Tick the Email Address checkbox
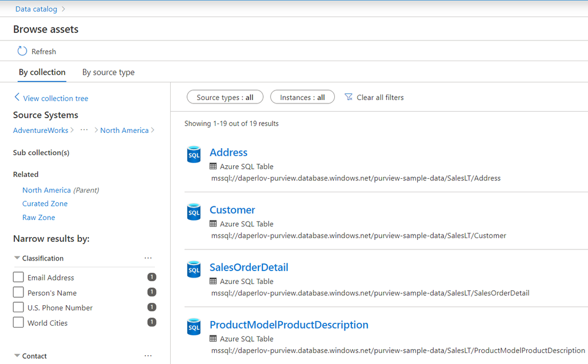Screen dimensions: 588x364 [18, 277]
